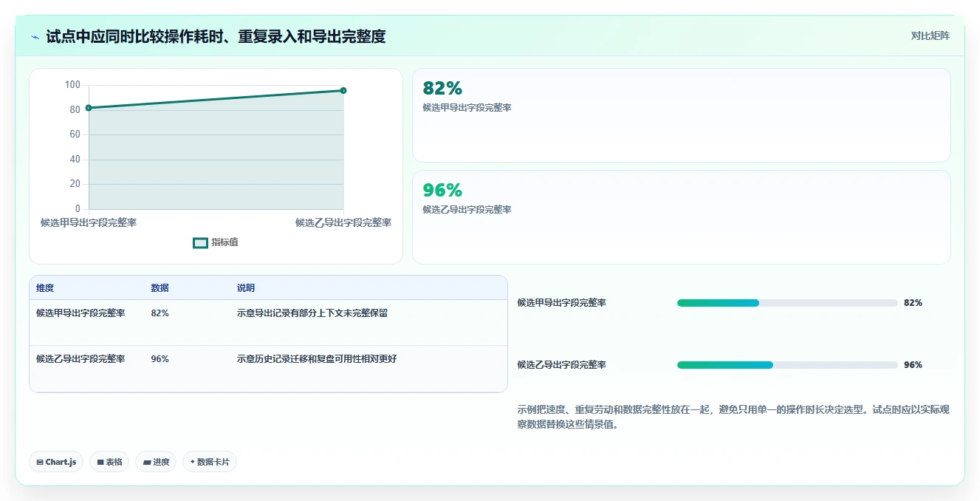Click 候选甲导出字段完整率 label in the 82% card

click(467, 108)
